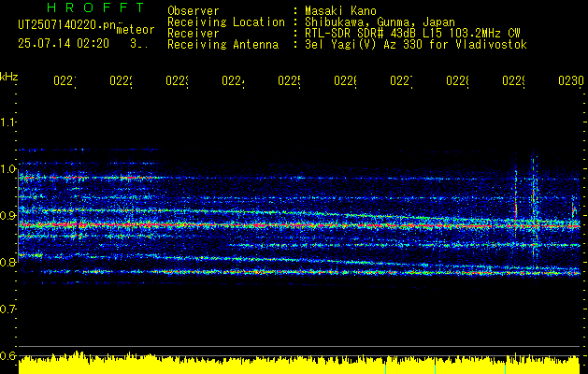The image size is (588, 374).
Task: Click the Receiving Antenna label
Action: click(222, 45)
